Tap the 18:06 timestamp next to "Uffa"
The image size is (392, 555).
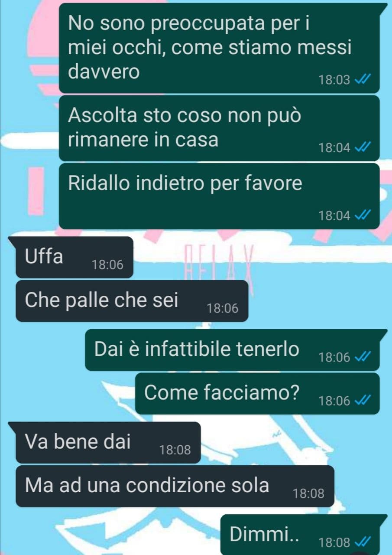pyautogui.click(x=107, y=265)
